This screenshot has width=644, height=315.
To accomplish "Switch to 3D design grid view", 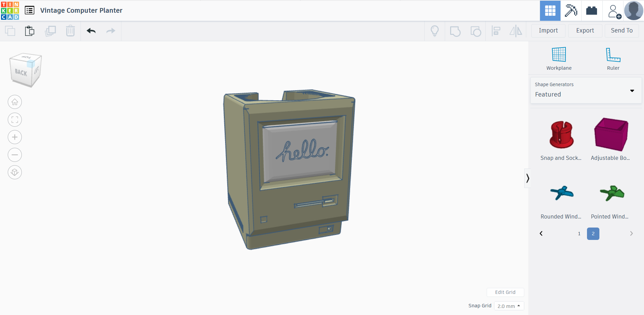I will [550, 11].
